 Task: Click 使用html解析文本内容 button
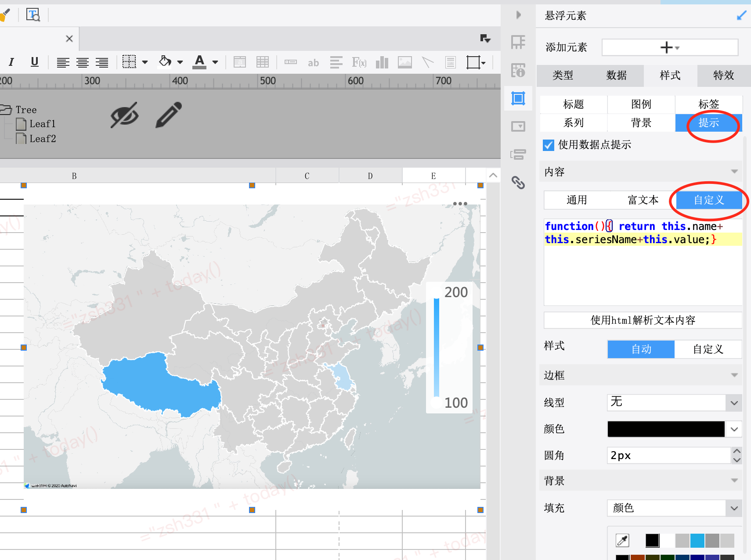[x=643, y=320]
